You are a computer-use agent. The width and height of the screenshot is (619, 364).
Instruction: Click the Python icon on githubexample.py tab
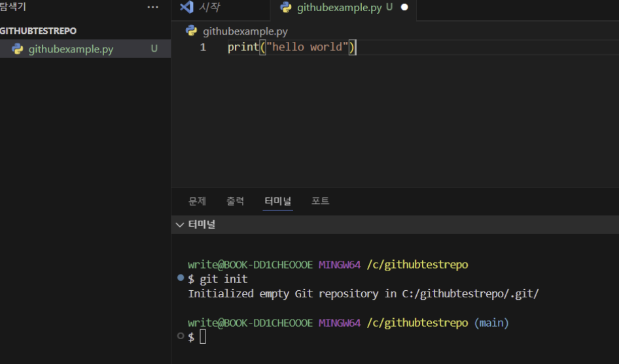pyautogui.click(x=285, y=7)
